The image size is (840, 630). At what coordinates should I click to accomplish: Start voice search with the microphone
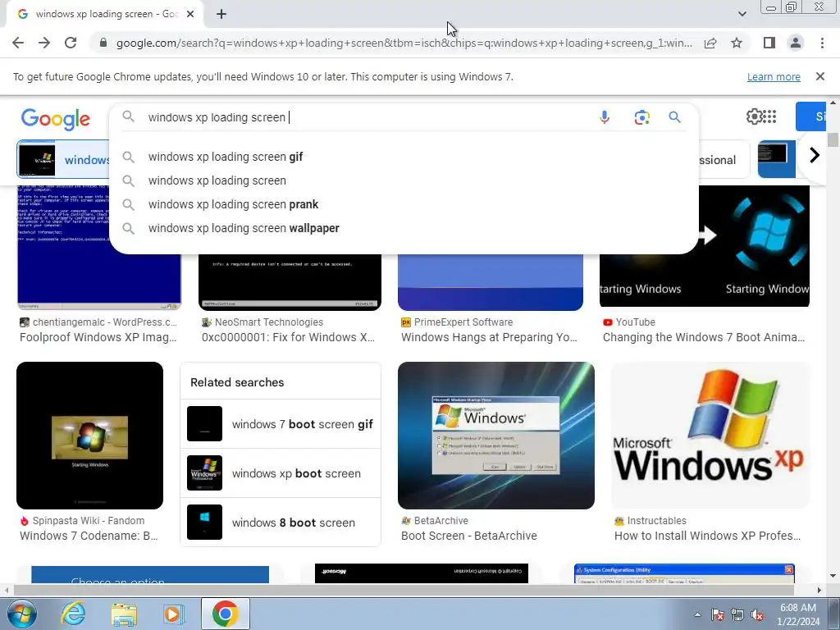coord(605,117)
